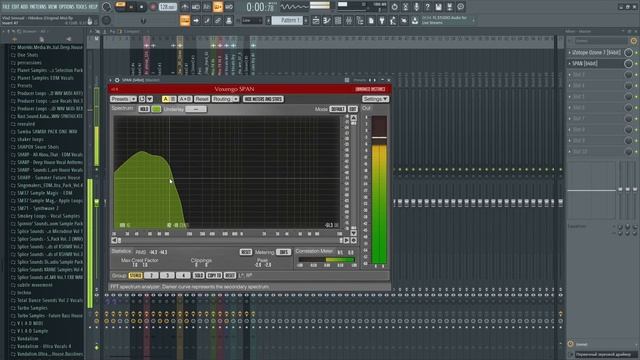Image resolution: width=640 pixels, height=360 pixels.
Task: Click the link chain icon in toolbar
Action: point(218,20)
